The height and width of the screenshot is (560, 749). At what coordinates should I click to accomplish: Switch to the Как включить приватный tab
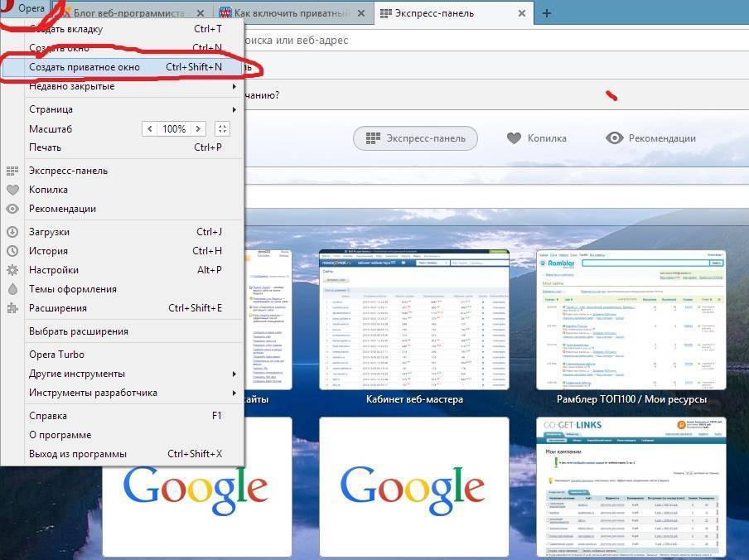pyautogui.click(x=292, y=13)
